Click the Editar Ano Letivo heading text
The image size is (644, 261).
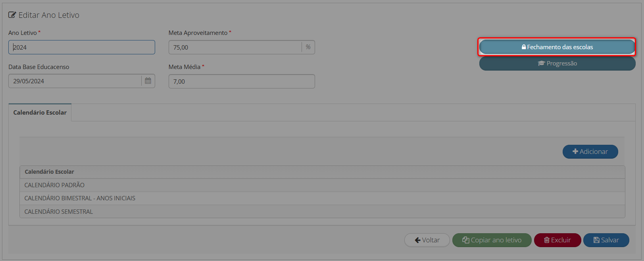click(x=49, y=15)
